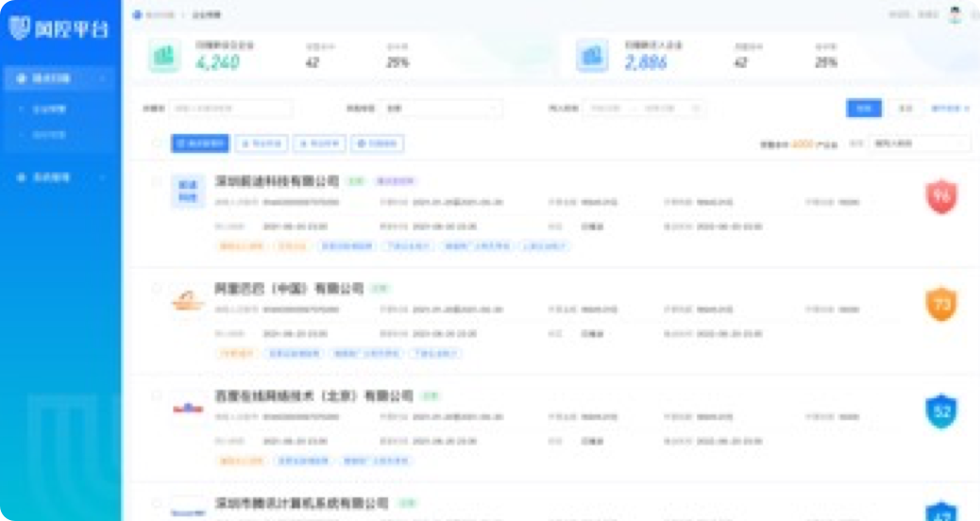
Task: Open the highlighted sidebar menu group
Action: [60, 78]
